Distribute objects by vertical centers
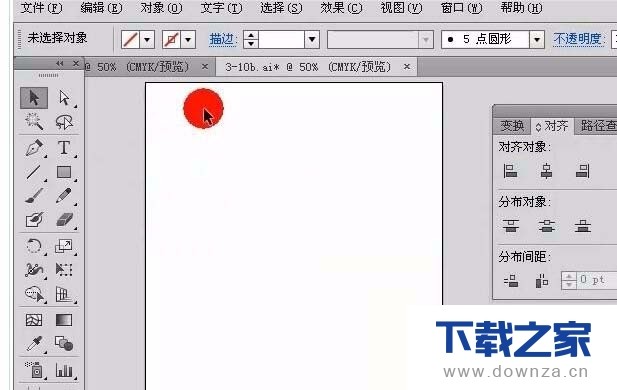The image size is (617, 390). coord(547,226)
